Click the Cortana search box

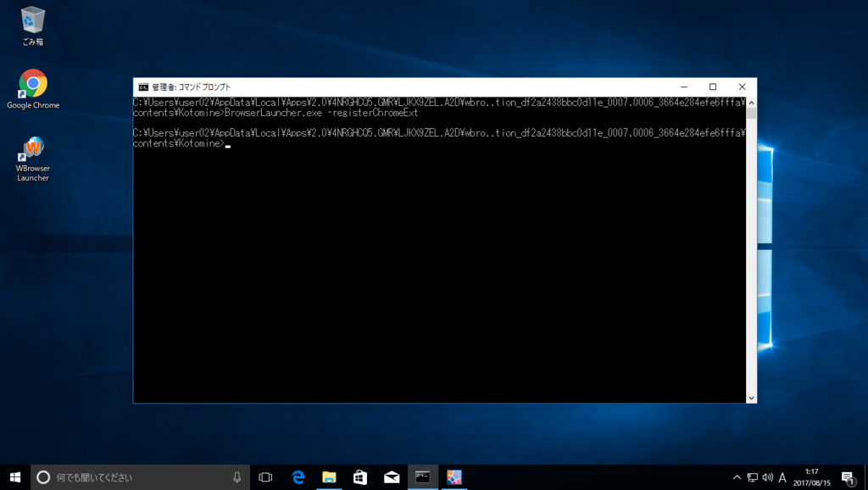[140, 477]
